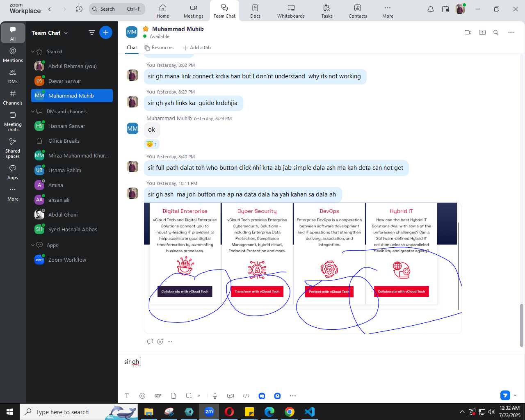Click the blue new chat plus button
Image resolution: width=525 pixels, height=420 pixels.
pyautogui.click(x=106, y=32)
